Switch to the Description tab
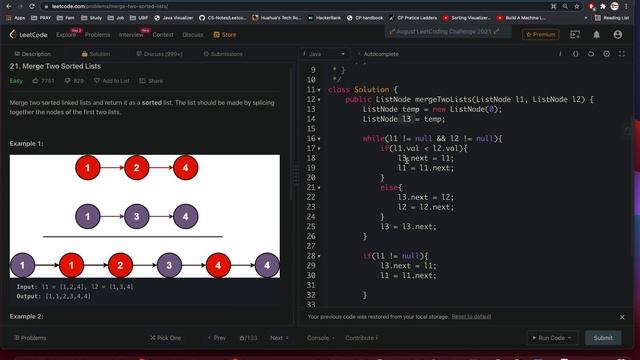 (33, 54)
